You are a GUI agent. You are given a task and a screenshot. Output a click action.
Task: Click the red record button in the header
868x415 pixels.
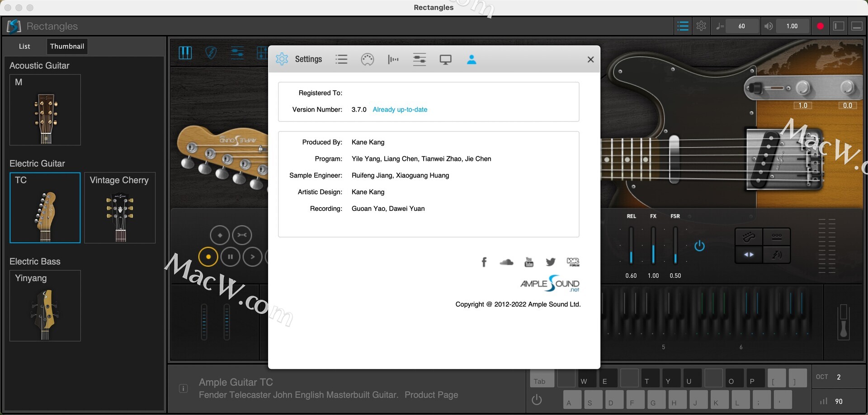point(820,26)
